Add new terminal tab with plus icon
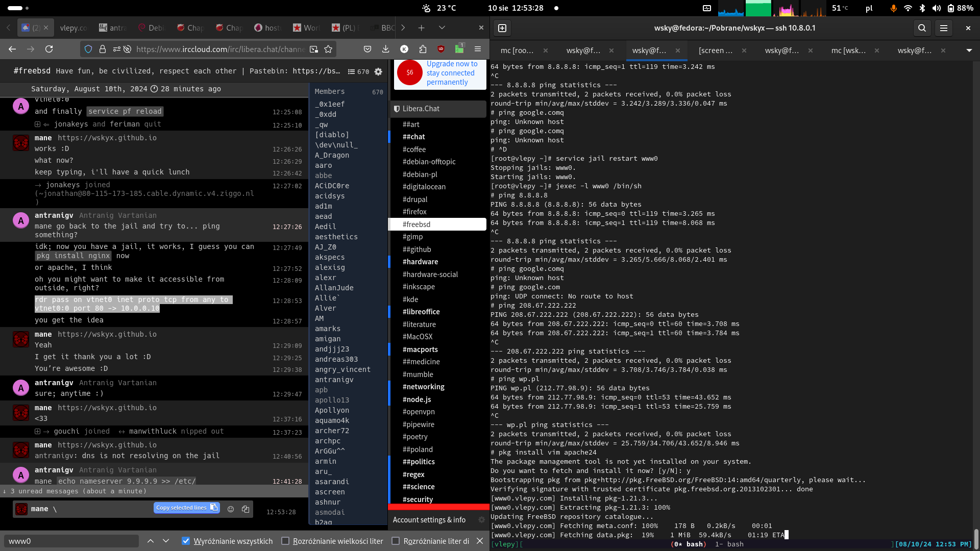Image resolution: width=980 pixels, height=551 pixels. click(x=502, y=28)
